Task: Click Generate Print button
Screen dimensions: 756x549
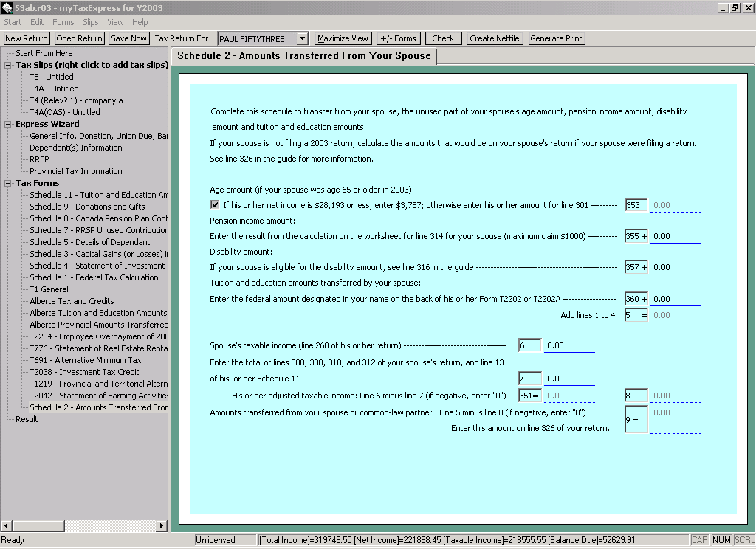Action: 556,38
